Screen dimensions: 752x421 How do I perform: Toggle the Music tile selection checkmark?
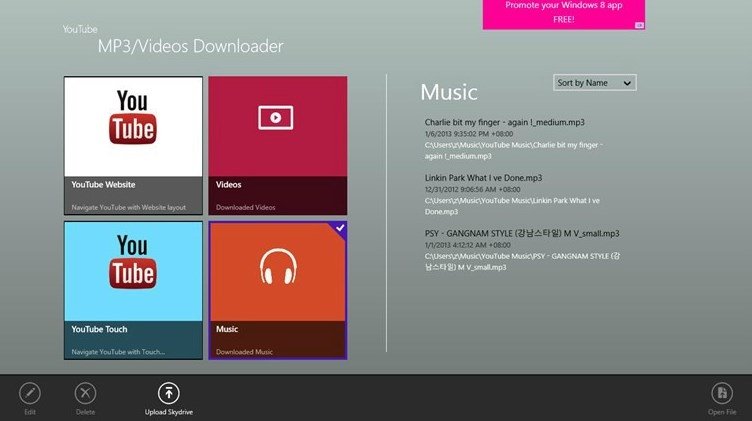340,228
